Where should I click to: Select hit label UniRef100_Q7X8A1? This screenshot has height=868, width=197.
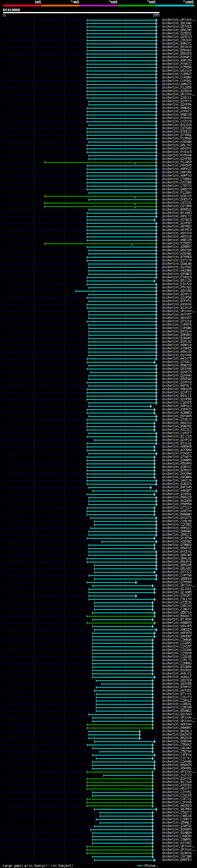(x=177, y=135)
